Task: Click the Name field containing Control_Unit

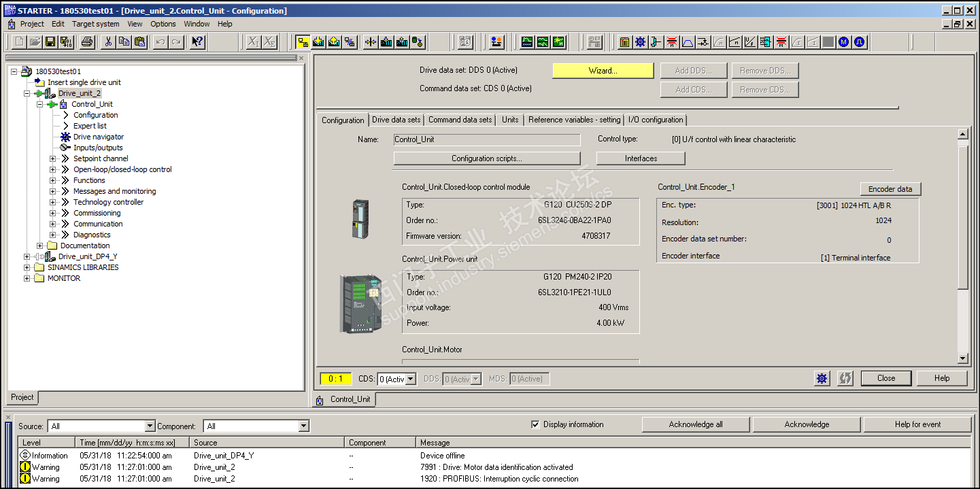Action: [486, 139]
